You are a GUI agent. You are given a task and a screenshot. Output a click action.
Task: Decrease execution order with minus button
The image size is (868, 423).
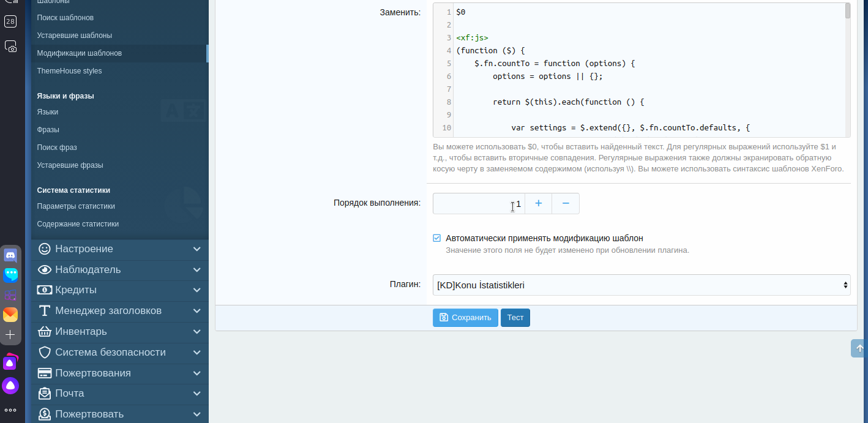[566, 204]
